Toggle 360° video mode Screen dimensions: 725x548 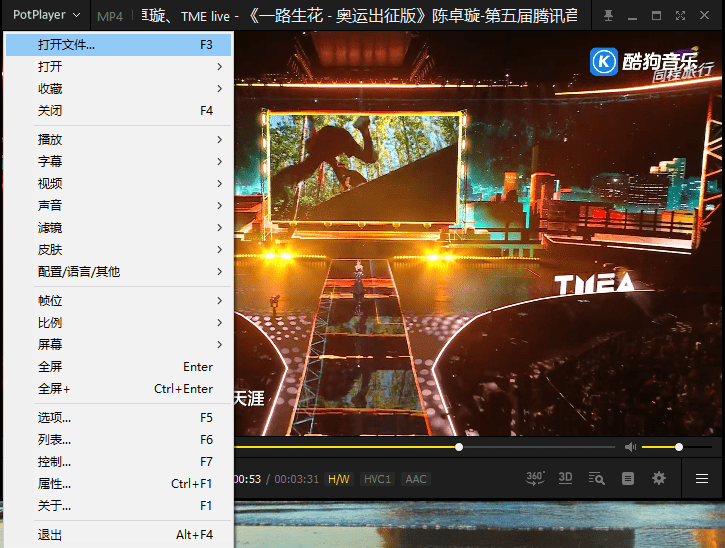(535, 478)
